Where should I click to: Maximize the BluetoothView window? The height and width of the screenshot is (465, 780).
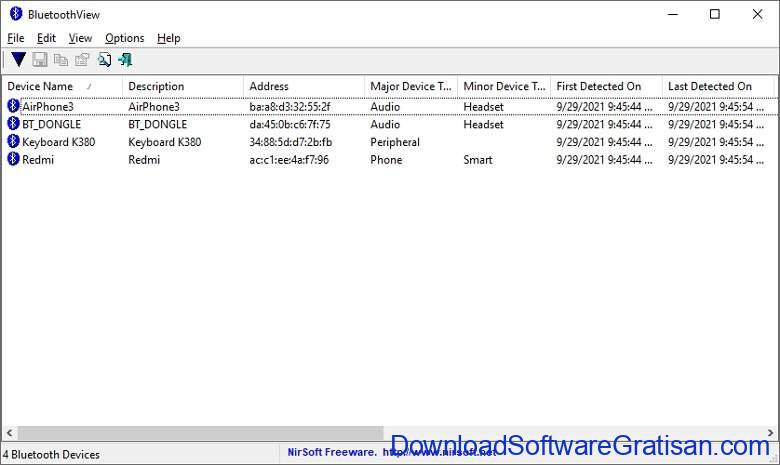point(715,14)
